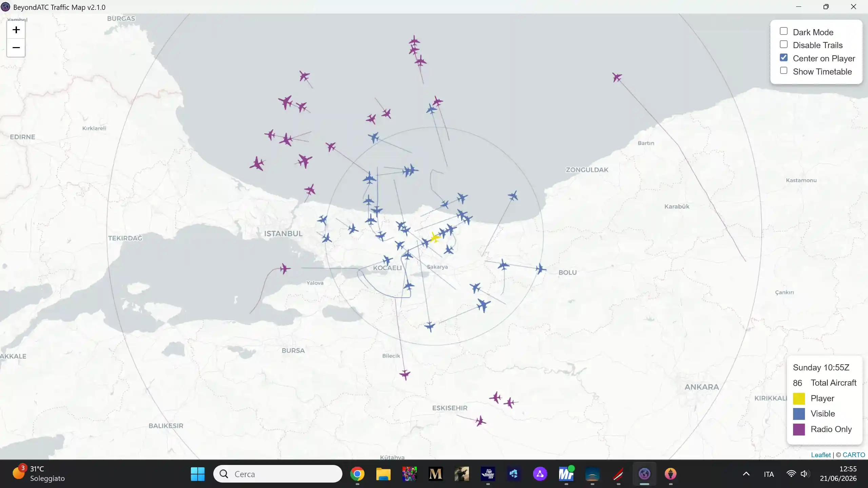
Task: Select the purple aircraft near Yalova
Action: (285, 269)
